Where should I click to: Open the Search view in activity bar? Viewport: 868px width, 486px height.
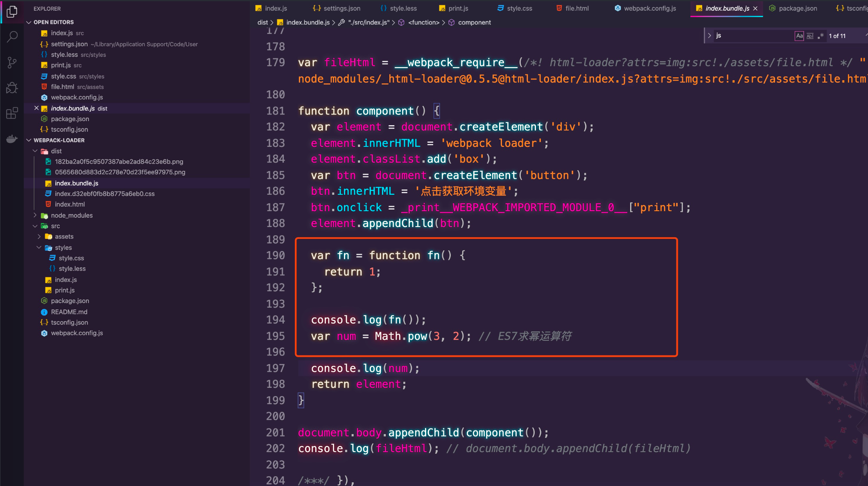coord(12,37)
